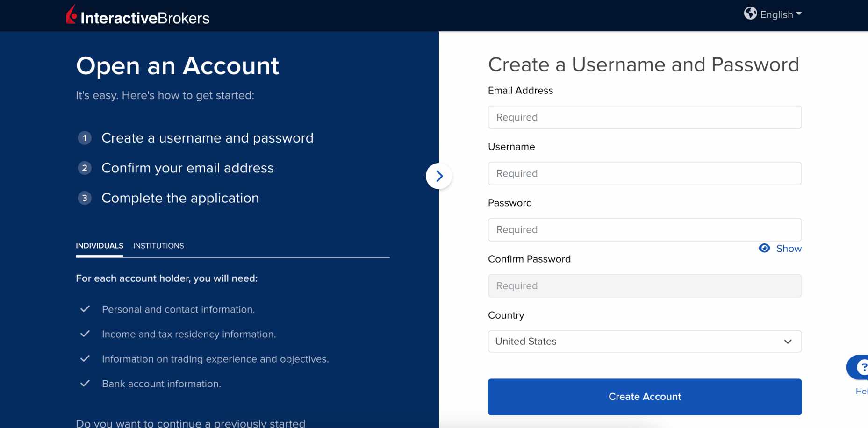Open the English language dropdown
The height and width of the screenshot is (428, 868).
pyautogui.click(x=781, y=14)
